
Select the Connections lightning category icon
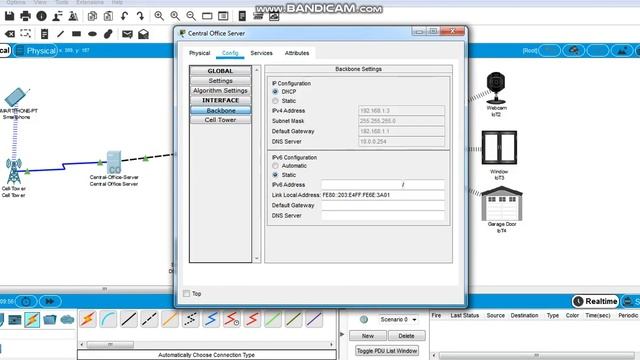pos(32,320)
